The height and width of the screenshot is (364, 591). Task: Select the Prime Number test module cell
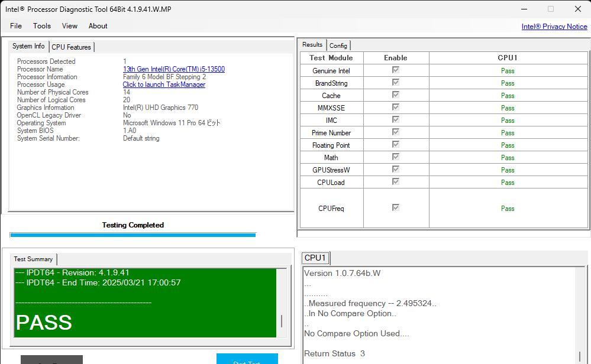pos(331,133)
